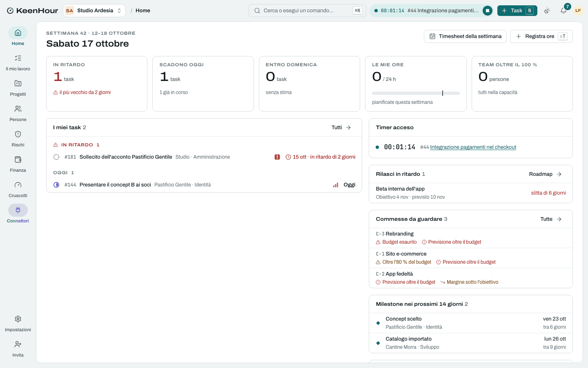Click red priority flag on task #181
The width and height of the screenshot is (588, 368).
tap(277, 157)
